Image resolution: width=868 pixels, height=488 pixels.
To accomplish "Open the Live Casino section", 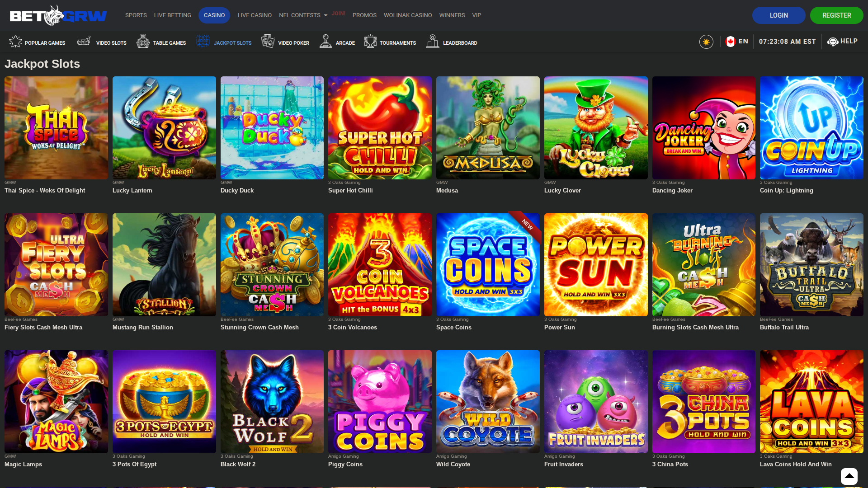I will click(x=255, y=15).
